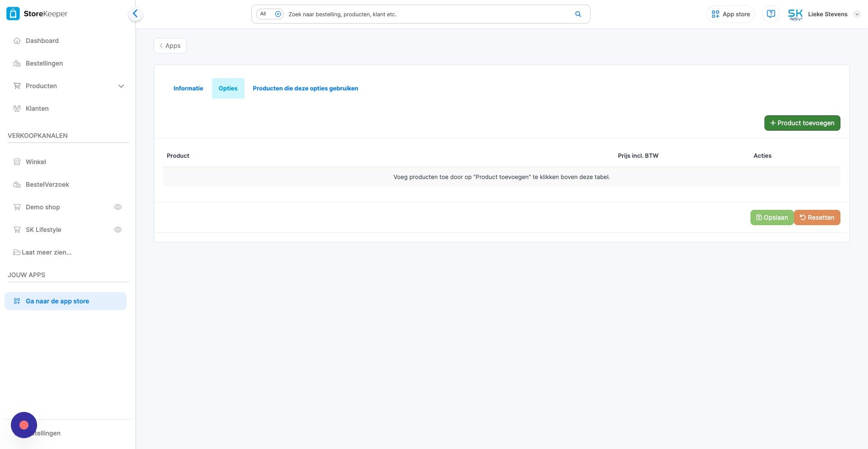Open Producten die deze opties gebruiken tab

click(305, 89)
